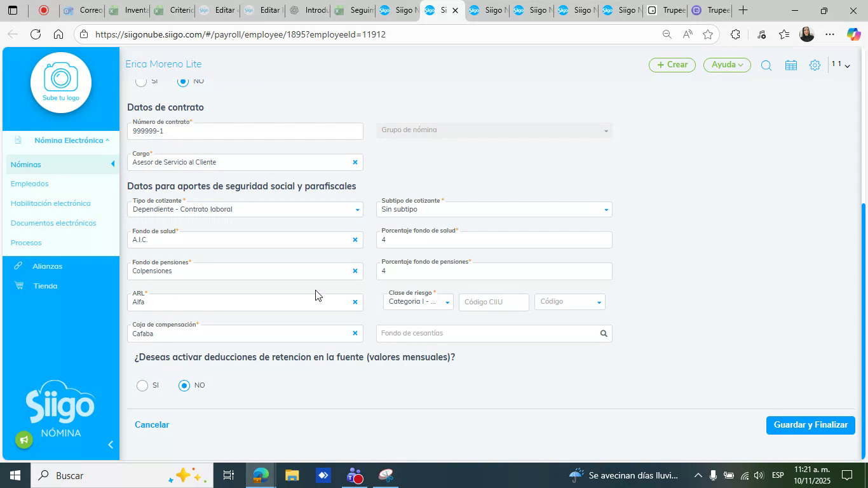The height and width of the screenshot is (488, 868).
Task: Select NO for retención en la fuente deductions
Action: (184, 386)
